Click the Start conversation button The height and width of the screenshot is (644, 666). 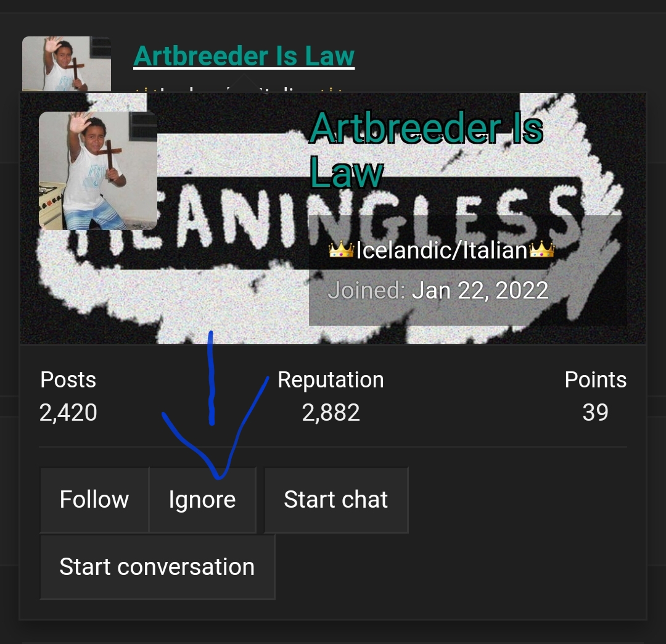(157, 567)
